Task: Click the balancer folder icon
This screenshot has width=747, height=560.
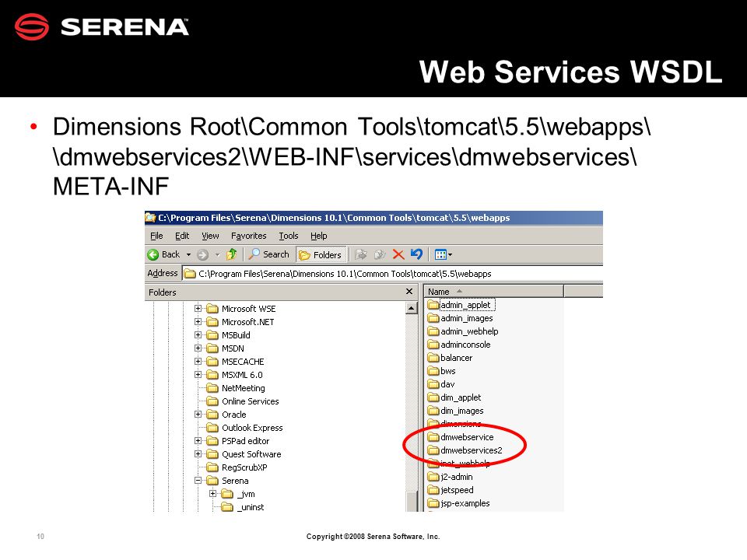Action: 433,358
